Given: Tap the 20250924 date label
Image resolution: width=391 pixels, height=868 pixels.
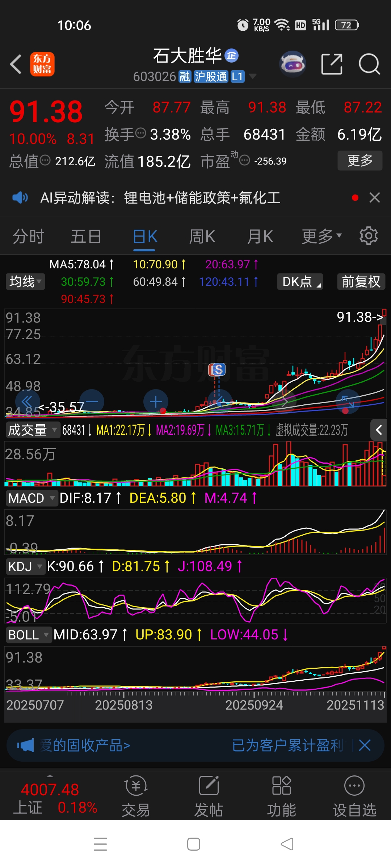Looking at the screenshot, I should pyautogui.click(x=254, y=705).
